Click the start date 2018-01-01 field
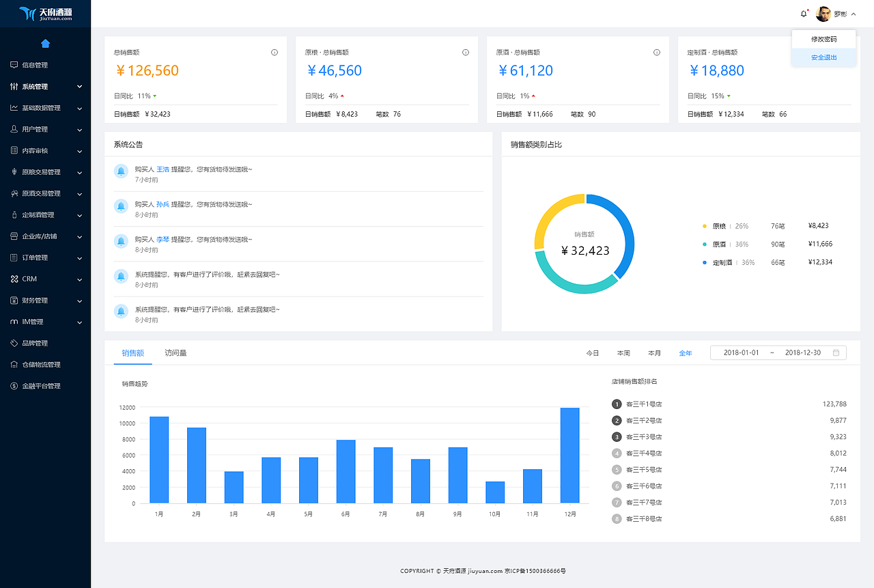 pyautogui.click(x=741, y=352)
